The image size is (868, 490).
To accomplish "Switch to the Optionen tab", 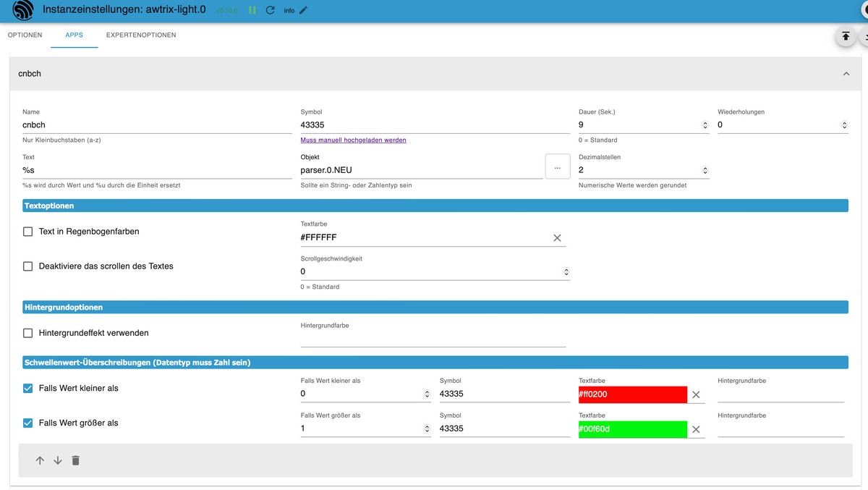I will (25, 35).
